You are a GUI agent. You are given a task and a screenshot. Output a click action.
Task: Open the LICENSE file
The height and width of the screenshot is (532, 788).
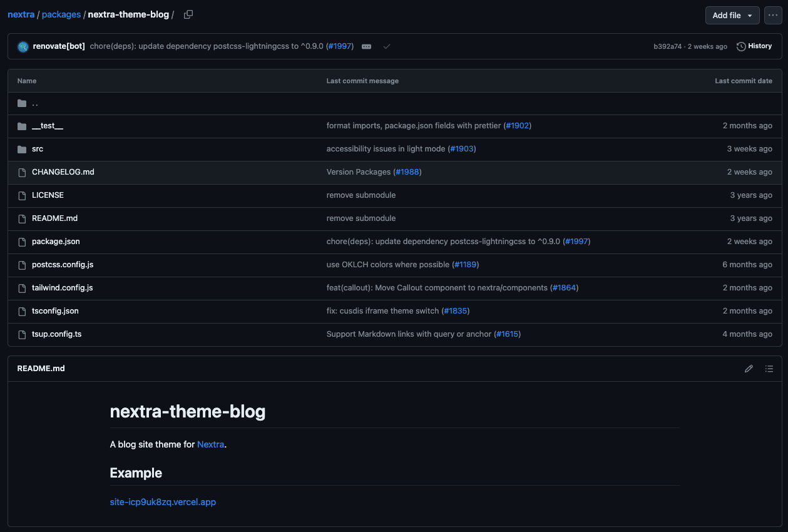48,195
